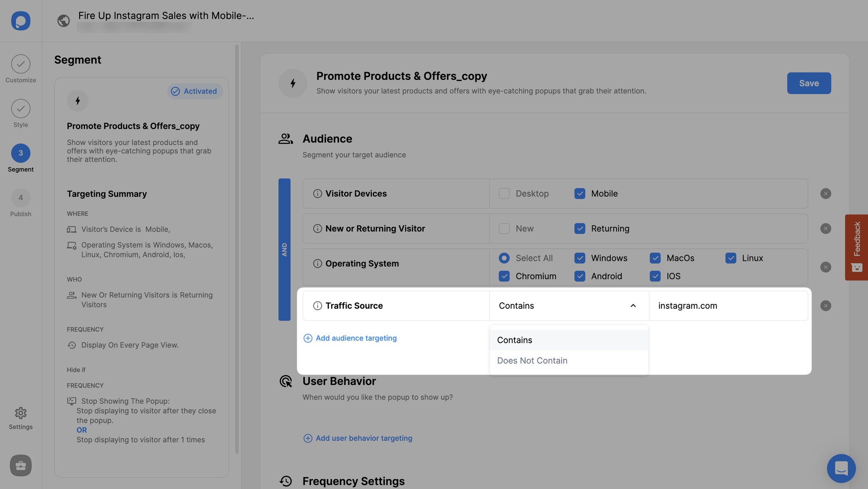Screen dimensions: 868x489
Task: Click the Publish step icon in sidebar
Action: click(x=20, y=197)
